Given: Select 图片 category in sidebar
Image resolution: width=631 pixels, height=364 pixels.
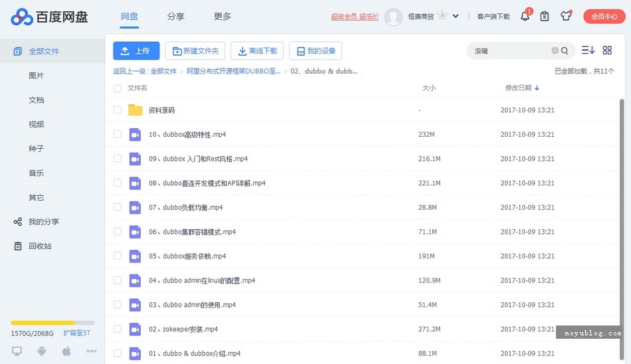Looking at the screenshot, I should pyautogui.click(x=37, y=76).
